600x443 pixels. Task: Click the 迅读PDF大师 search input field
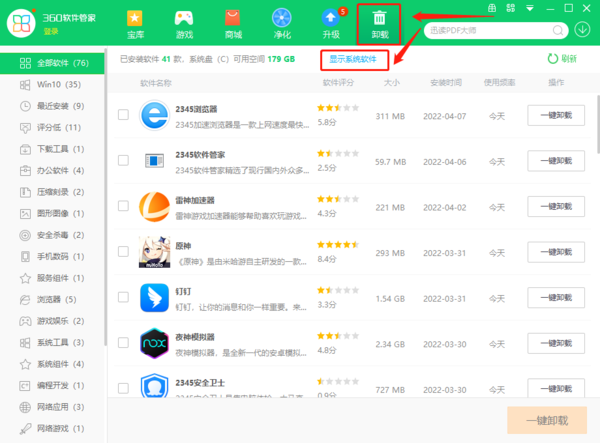click(x=485, y=29)
